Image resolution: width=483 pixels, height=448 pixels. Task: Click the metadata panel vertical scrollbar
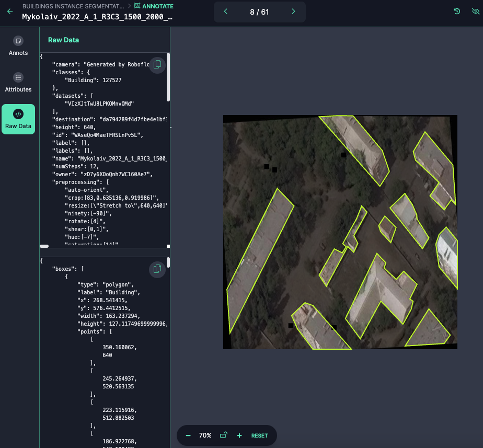(168, 77)
